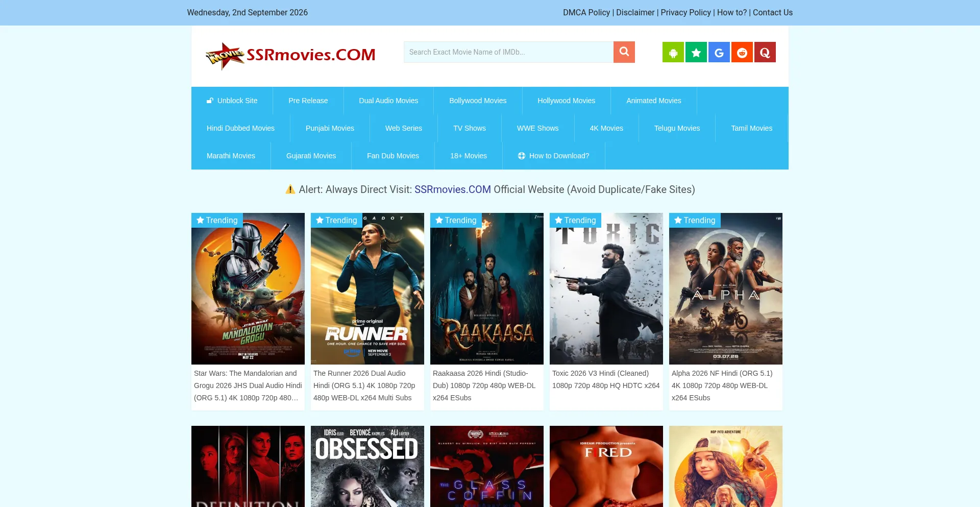The image size is (980, 507).
Task: Open the orange Reddit icon link
Action: point(742,52)
